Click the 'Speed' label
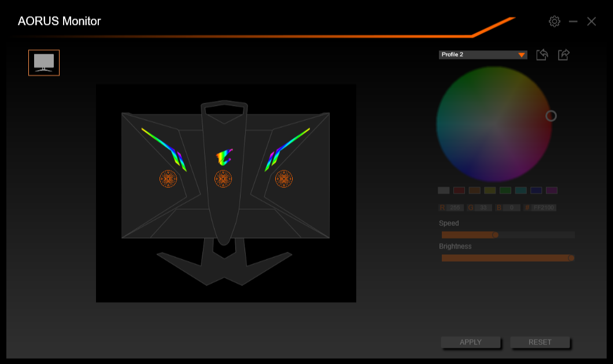Image resolution: width=613 pixels, height=364 pixels. [449, 223]
